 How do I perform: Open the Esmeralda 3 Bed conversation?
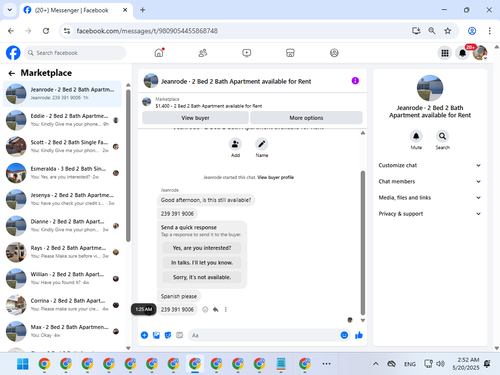pyautogui.click(x=62, y=173)
